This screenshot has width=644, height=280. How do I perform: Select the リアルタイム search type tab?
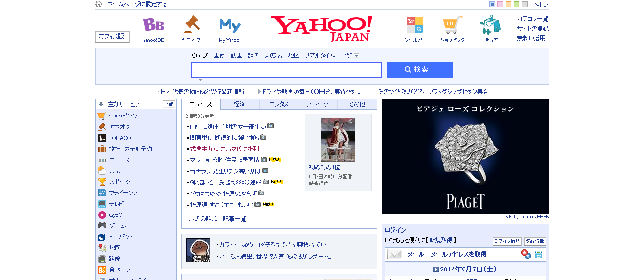click(x=320, y=55)
